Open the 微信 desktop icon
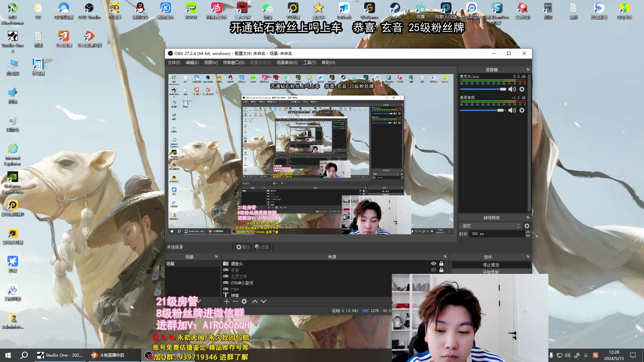 coord(268,11)
